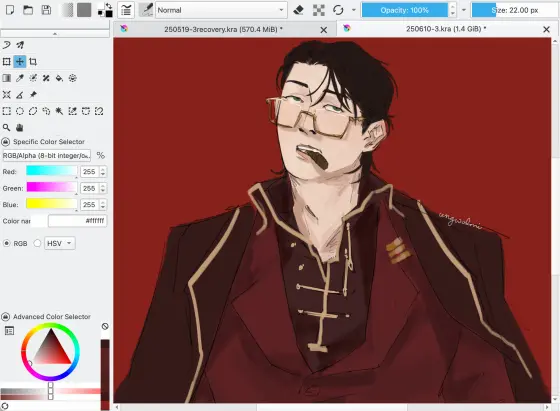The width and height of the screenshot is (560, 411).
Task: Open the fill pattern picker
Action: 84,10
